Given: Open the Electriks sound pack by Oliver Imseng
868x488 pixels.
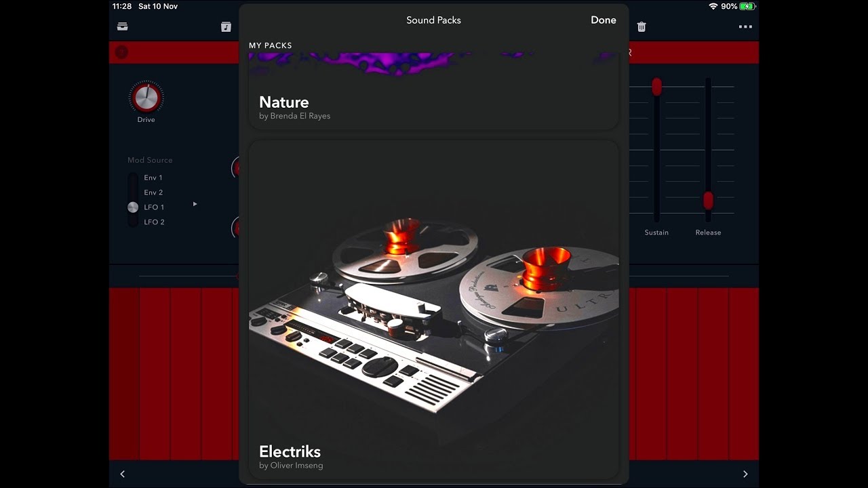Looking at the screenshot, I should point(433,309).
